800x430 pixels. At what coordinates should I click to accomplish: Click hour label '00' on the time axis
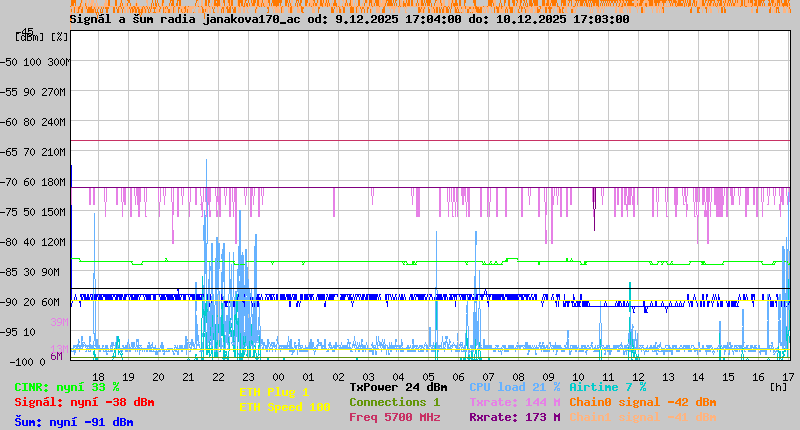click(278, 377)
